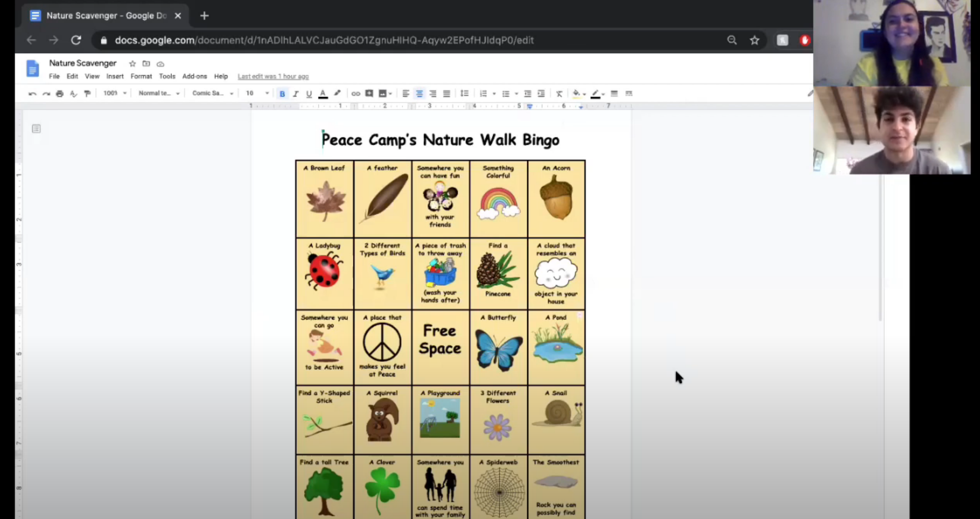
Task: Select the Nature Scavenger browser tab
Action: [x=105, y=16]
